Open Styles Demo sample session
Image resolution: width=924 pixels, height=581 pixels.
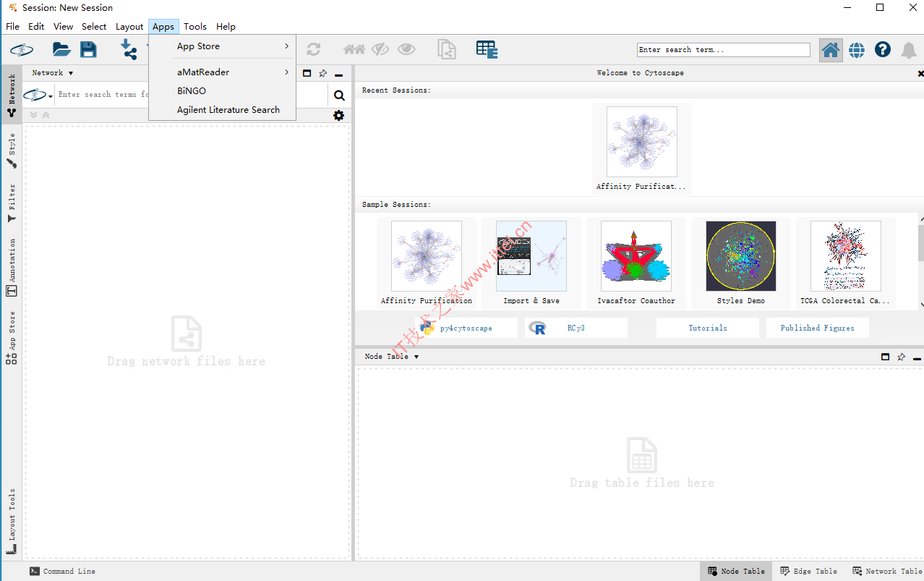pos(741,263)
